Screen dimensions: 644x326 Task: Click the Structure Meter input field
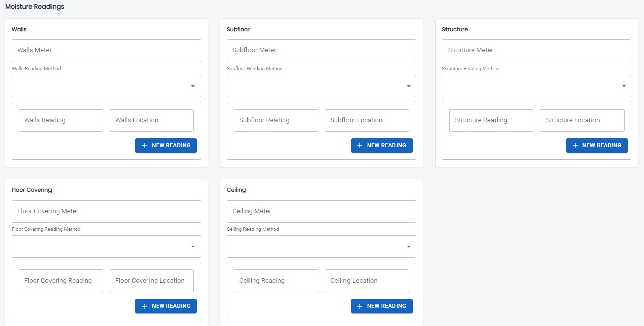pos(536,50)
